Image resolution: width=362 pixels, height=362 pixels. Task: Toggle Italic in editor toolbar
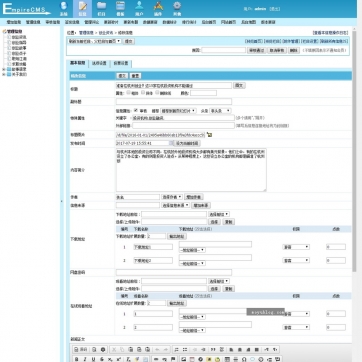coord(85,359)
